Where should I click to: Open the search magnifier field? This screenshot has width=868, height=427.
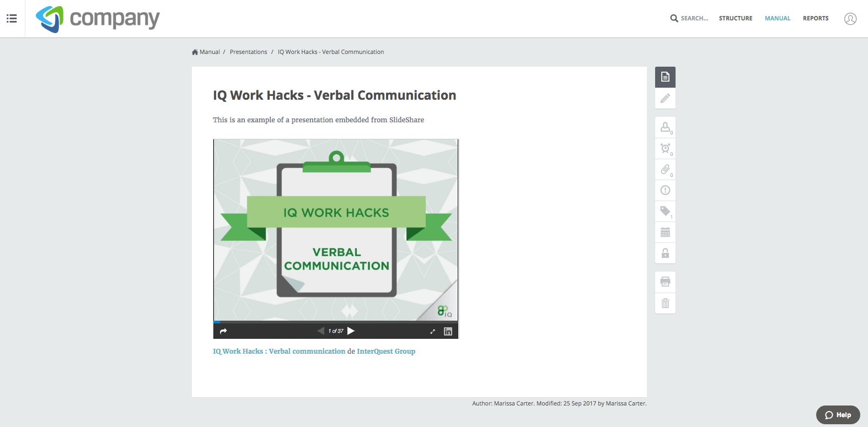689,18
